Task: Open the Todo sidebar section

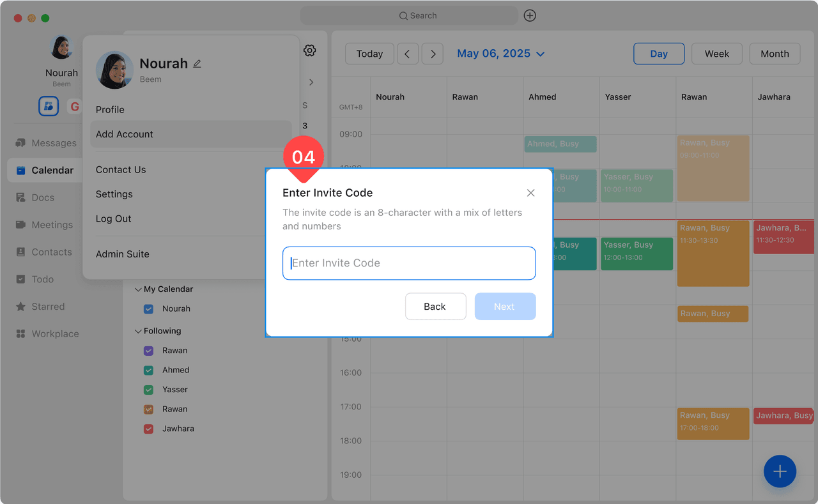Action: pos(20,279)
